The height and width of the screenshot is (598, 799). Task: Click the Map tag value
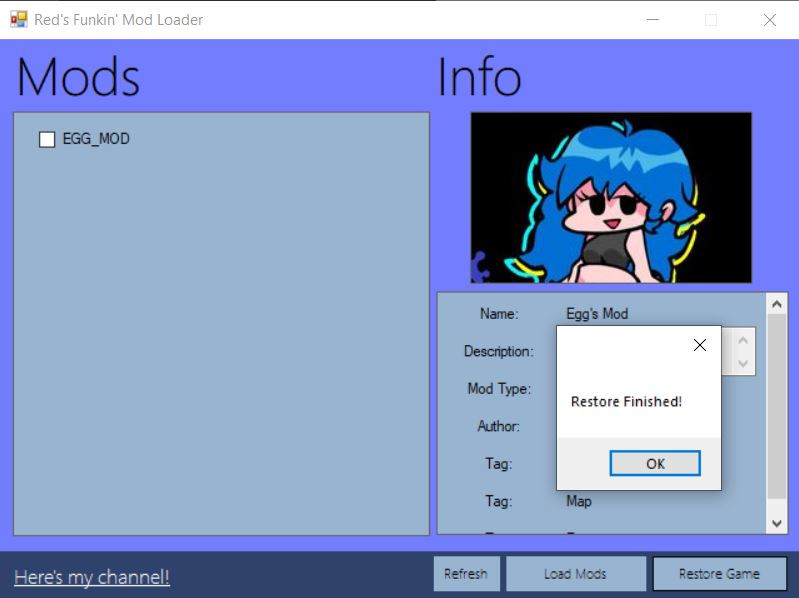[579, 501]
